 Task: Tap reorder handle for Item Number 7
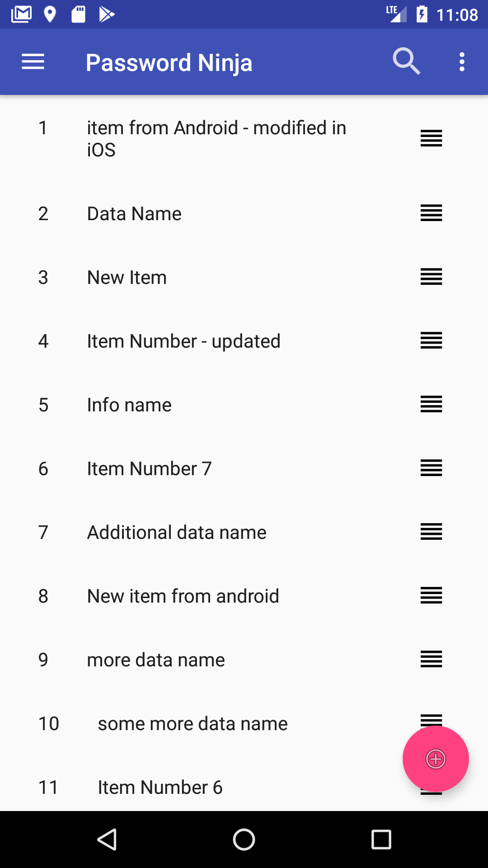431,468
